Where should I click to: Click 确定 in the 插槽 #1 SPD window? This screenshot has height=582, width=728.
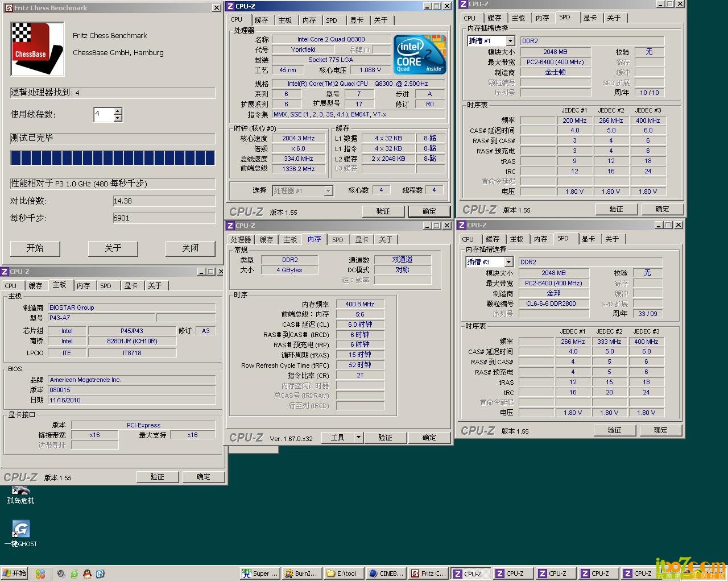pyautogui.click(x=663, y=209)
